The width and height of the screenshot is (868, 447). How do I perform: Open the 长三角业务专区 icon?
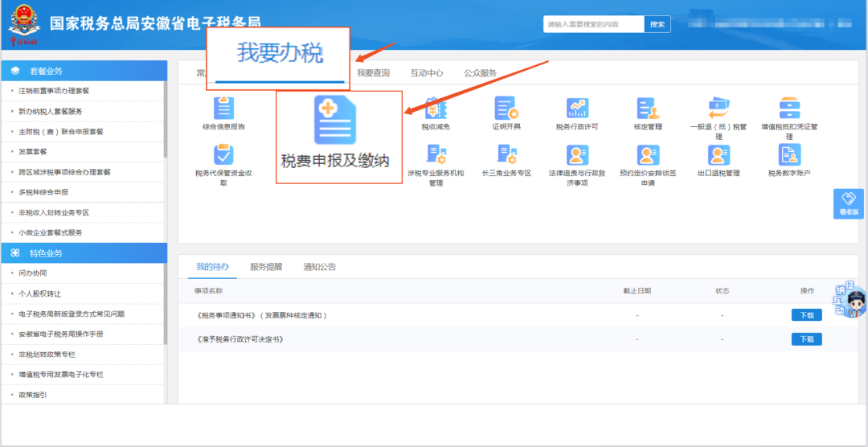[506, 155]
